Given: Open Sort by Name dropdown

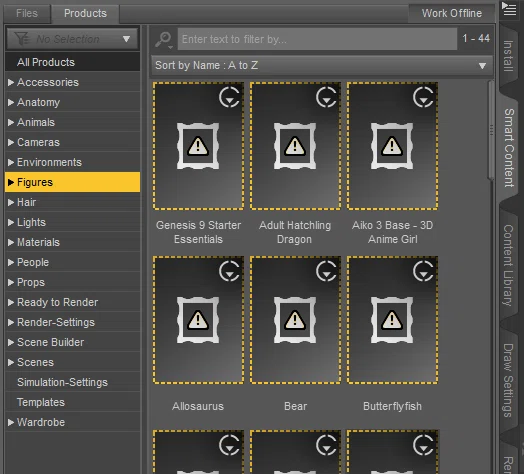Looking at the screenshot, I should pos(321,65).
